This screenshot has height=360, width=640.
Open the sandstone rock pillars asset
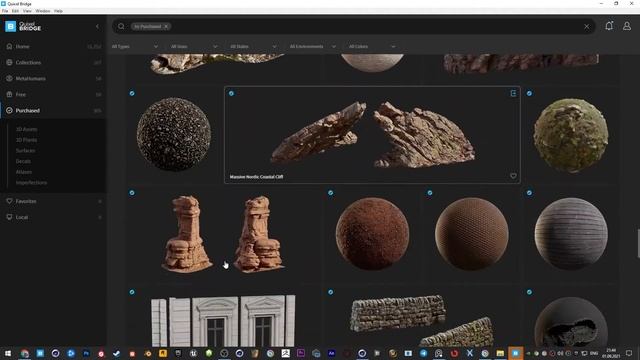point(223,234)
